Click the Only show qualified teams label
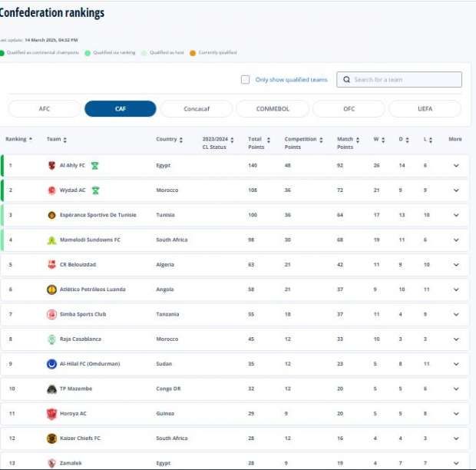The width and height of the screenshot is (476, 470). pos(292,80)
